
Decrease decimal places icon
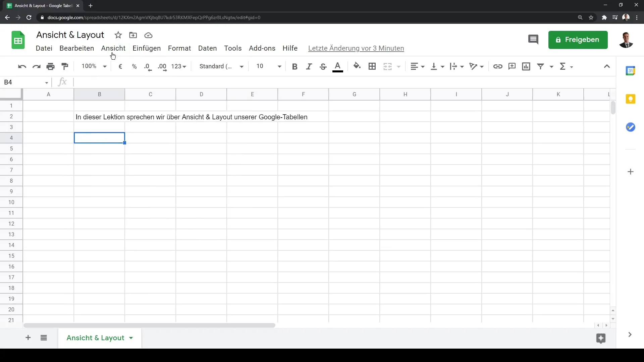pyautogui.click(x=148, y=67)
